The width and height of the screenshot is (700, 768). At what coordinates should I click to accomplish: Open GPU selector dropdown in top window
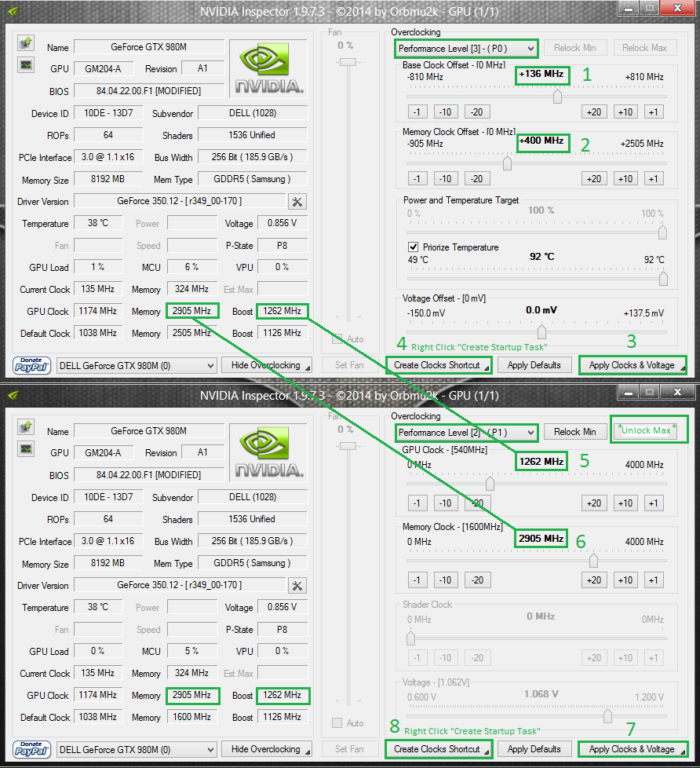click(137, 366)
